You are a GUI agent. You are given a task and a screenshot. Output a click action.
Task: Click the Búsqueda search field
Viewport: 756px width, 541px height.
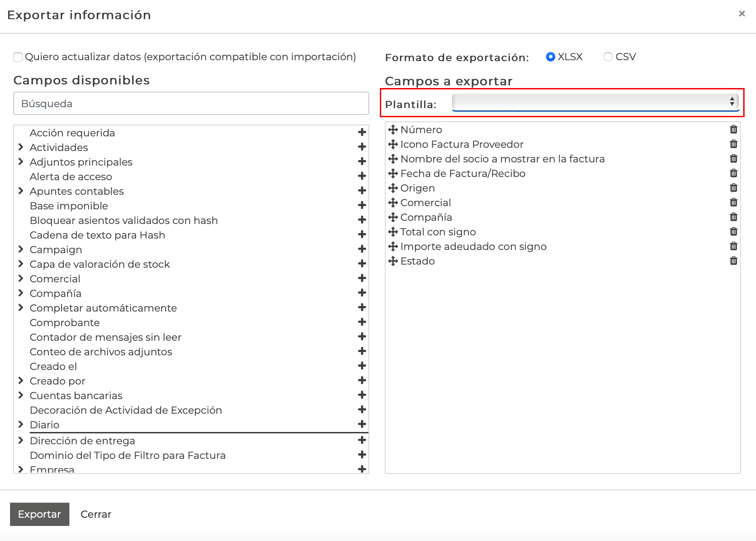191,104
